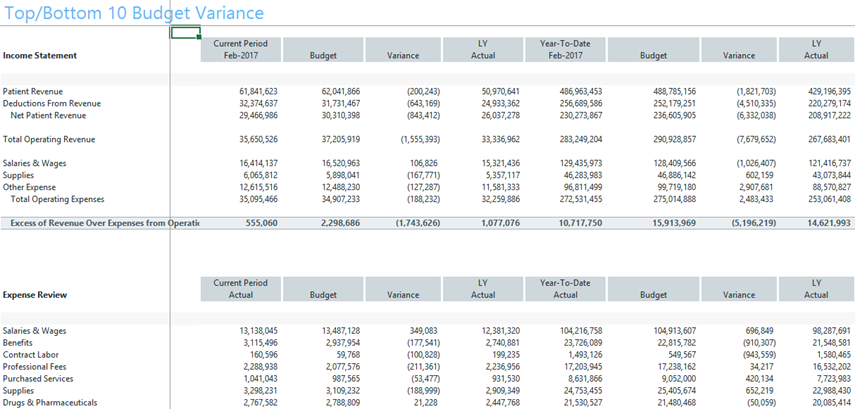Click the Total Operating Expenses row label
Screen dimensions: 855x409
click(58, 198)
